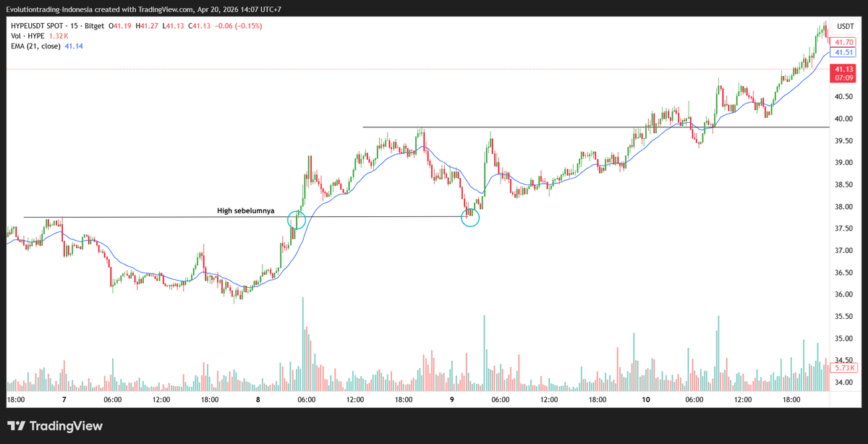The width and height of the screenshot is (868, 444).
Task: Click the date 9 on time axis
Action: (x=451, y=399)
